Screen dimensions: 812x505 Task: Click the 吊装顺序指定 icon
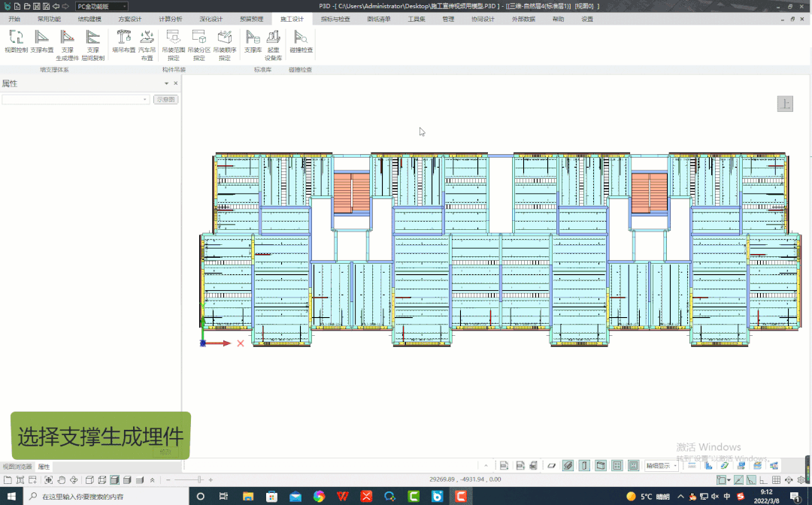224,37
